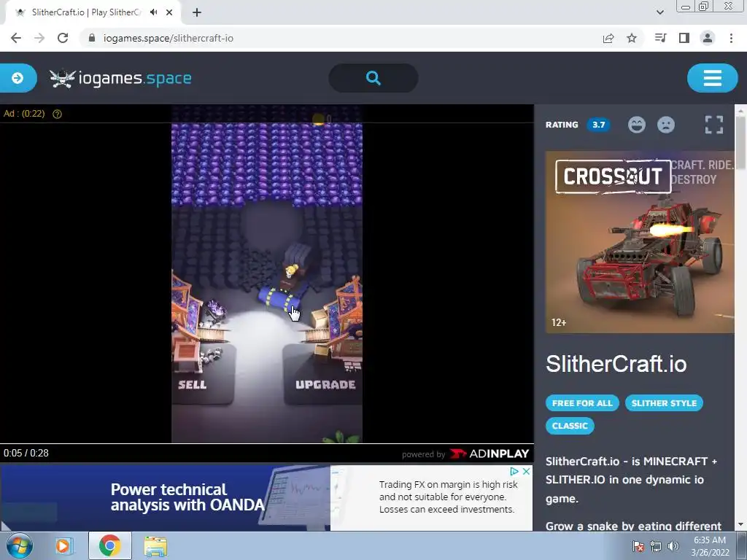
Task: Close the OANDA banner ad
Action: click(x=526, y=472)
